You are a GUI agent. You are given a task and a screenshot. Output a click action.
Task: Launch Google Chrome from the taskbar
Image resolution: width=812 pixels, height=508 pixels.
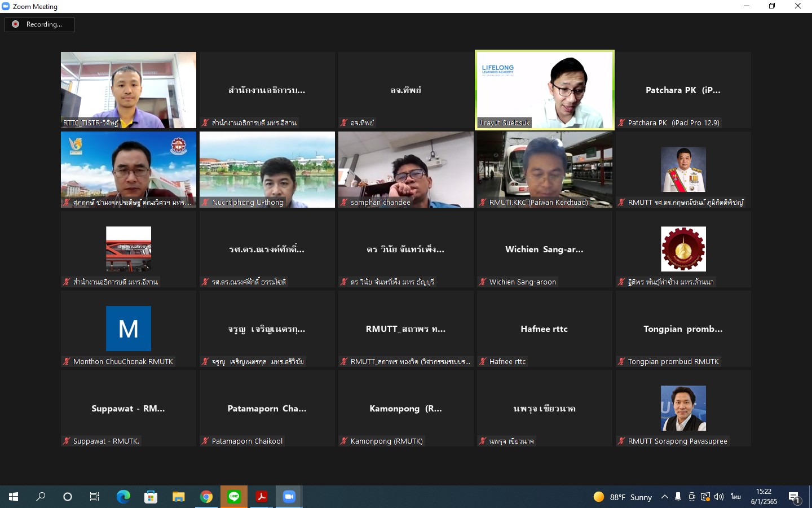206,497
